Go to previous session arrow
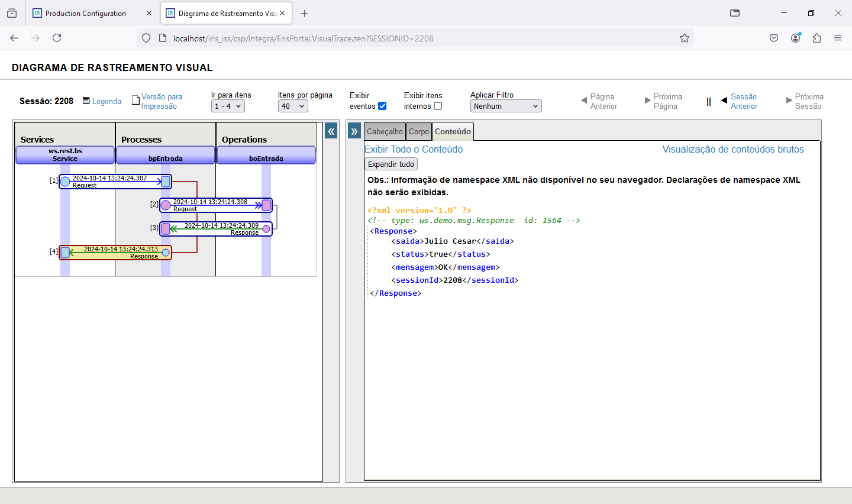Image resolution: width=852 pixels, height=504 pixels. pyautogui.click(x=725, y=101)
